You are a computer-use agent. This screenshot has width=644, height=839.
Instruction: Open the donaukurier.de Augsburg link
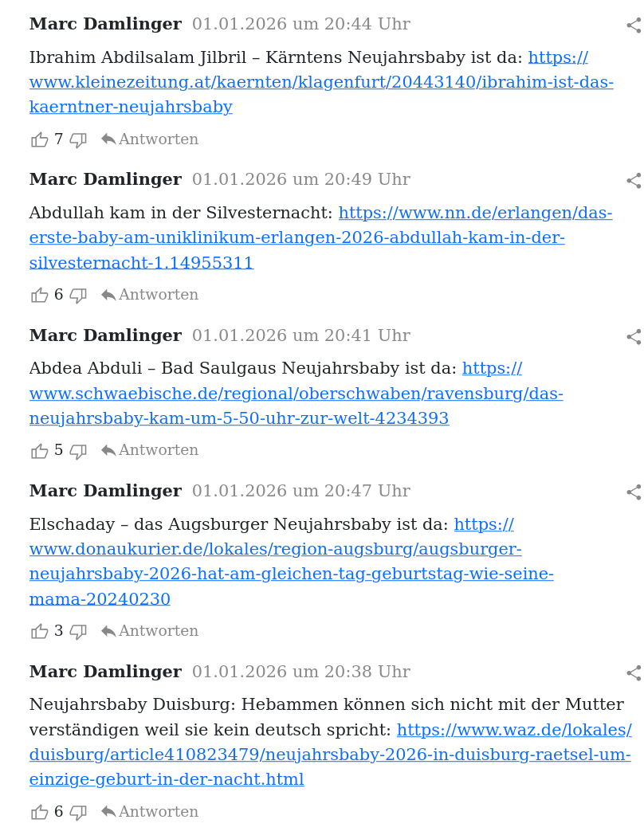point(292,561)
